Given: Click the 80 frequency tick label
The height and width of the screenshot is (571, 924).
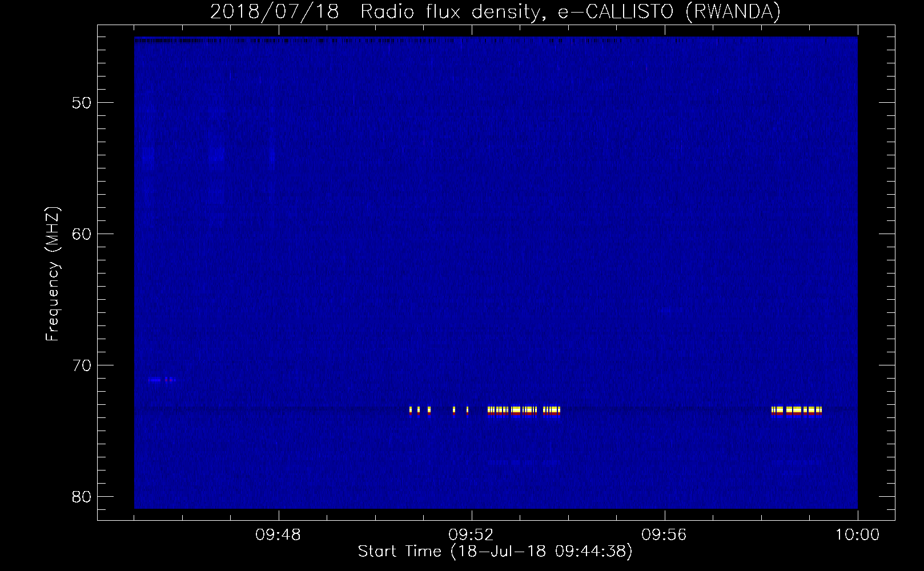Looking at the screenshot, I should [82, 497].
